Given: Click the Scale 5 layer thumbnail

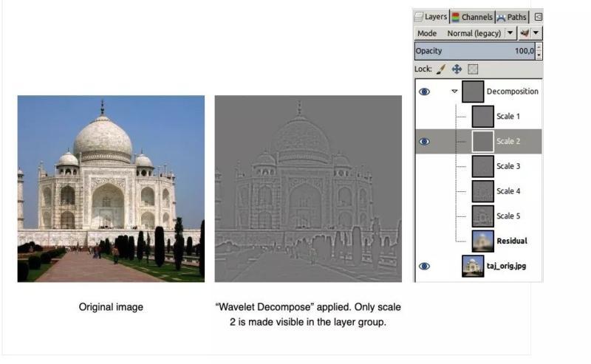Looking at the screenshot, I should tap(482, 216).
